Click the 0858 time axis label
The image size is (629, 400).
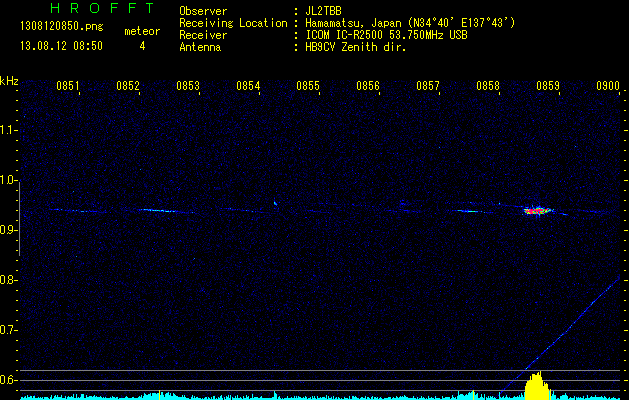(488, 86)
